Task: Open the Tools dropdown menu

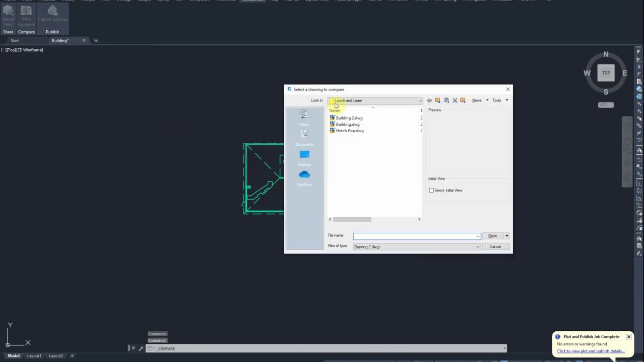Action: click(x=500, y=101)
